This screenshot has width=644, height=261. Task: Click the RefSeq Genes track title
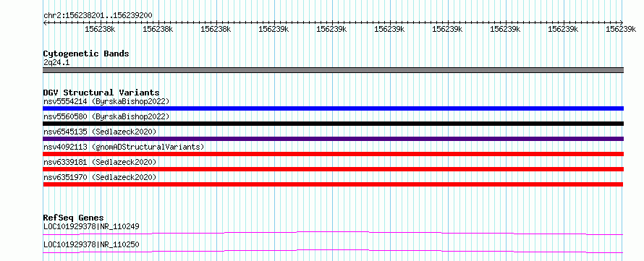coord(73,218)
